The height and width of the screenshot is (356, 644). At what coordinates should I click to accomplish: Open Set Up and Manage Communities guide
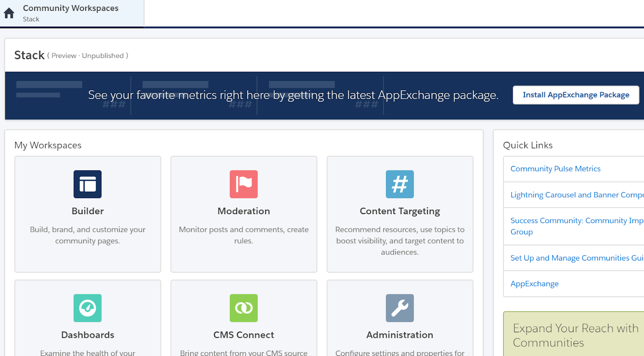coord(577,258)
